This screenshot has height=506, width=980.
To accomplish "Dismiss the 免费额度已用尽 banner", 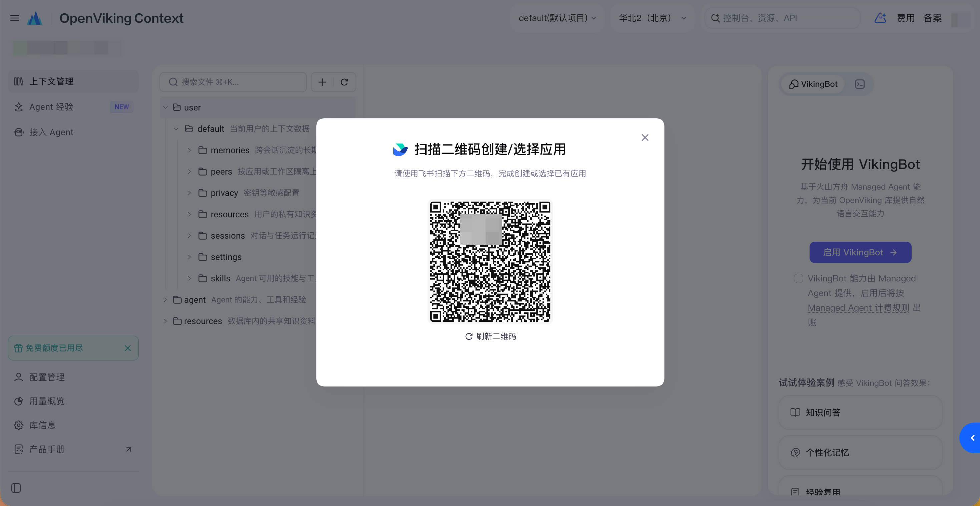I will [x=127, y=347].
